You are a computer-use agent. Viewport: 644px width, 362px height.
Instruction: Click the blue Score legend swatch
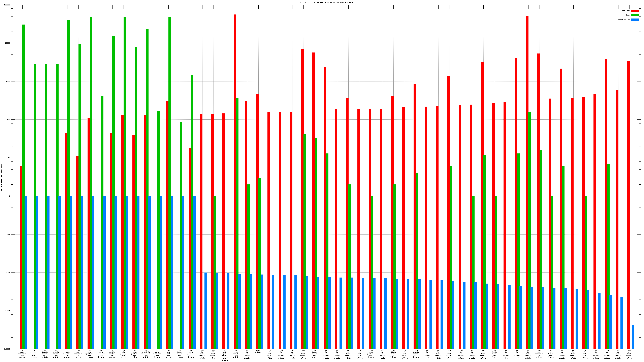click(635, 20)
